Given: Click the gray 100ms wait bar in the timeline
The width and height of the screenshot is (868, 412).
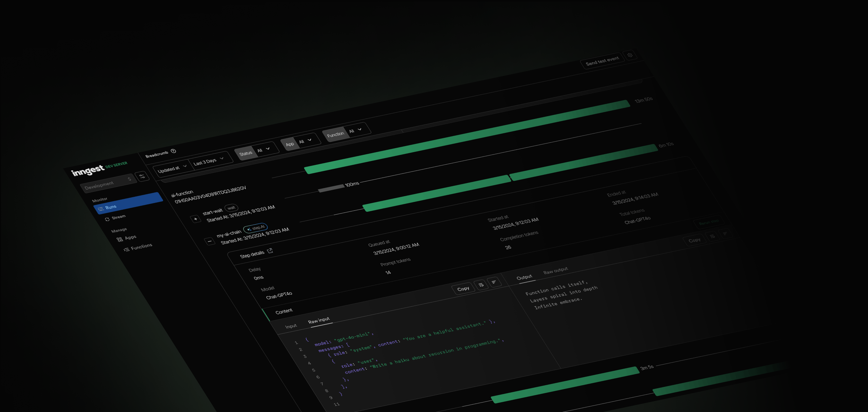Looking at the screenshot, I should pos(331,188).
